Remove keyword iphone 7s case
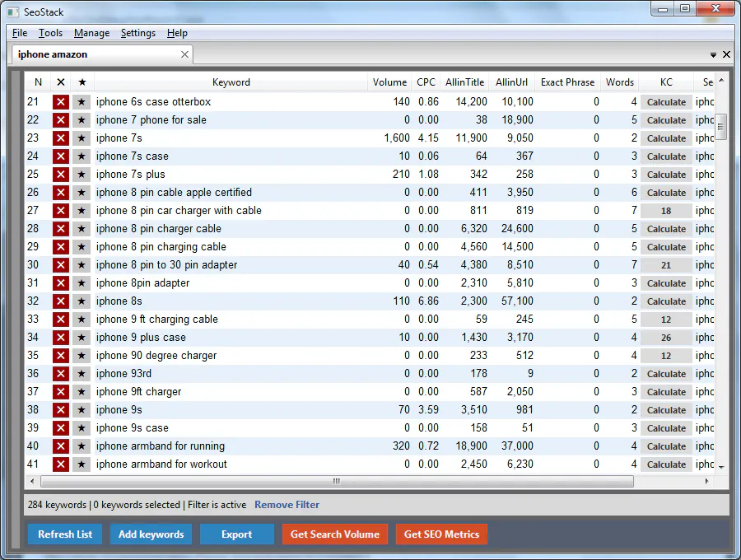Viewport: 741px width, 560px height. tap(60, 156)
